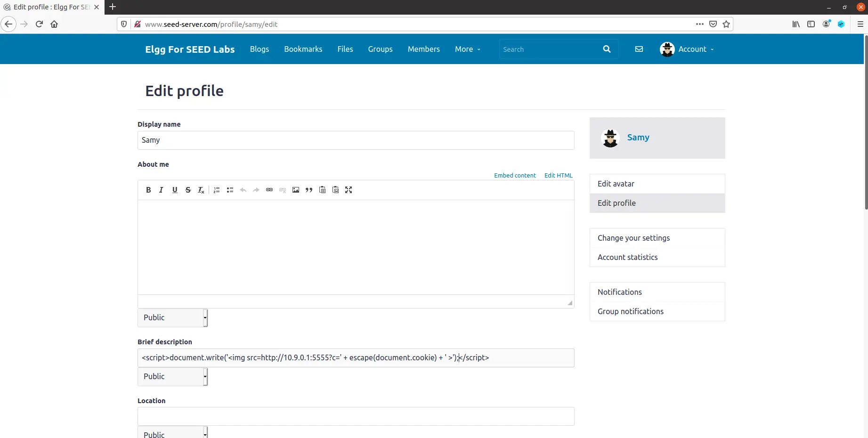Click the Insert Link icon

click(x=269, y=190)
